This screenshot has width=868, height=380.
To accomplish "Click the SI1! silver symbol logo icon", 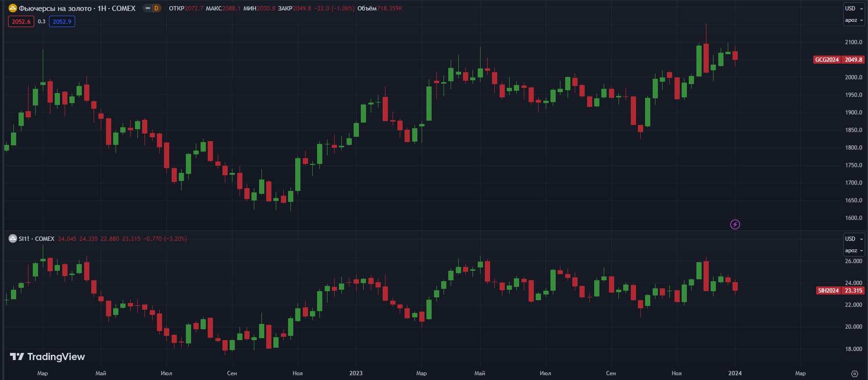I will (13, 238).
